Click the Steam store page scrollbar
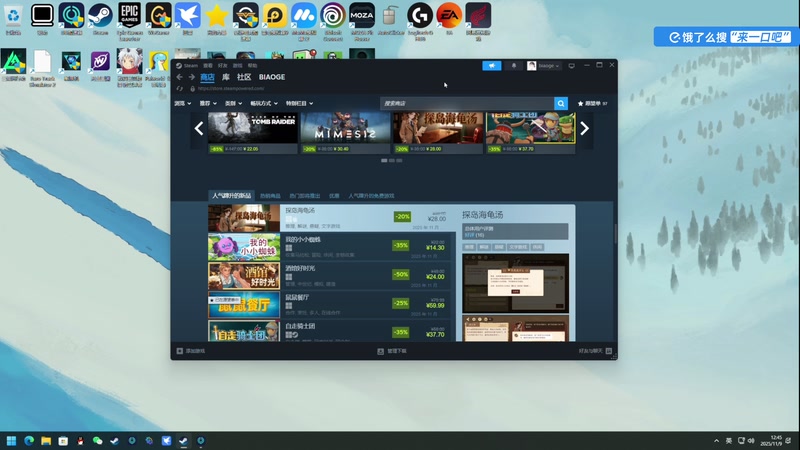 coord(615,234)
